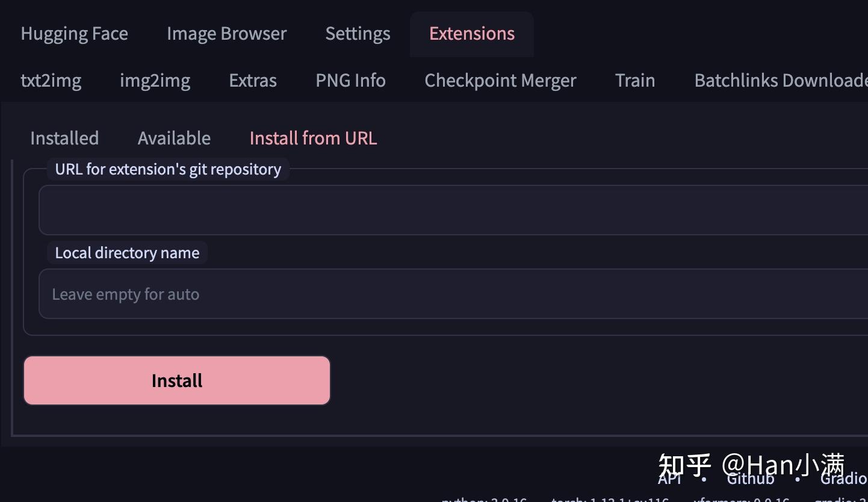Select the PNG Info tab
This screenshot has height=502, width=868.
350,81
